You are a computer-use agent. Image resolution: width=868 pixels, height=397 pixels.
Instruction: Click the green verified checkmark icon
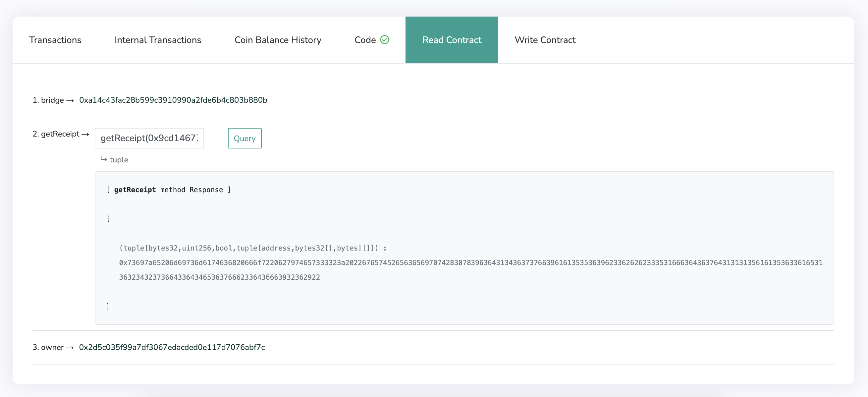pos(384,40)
